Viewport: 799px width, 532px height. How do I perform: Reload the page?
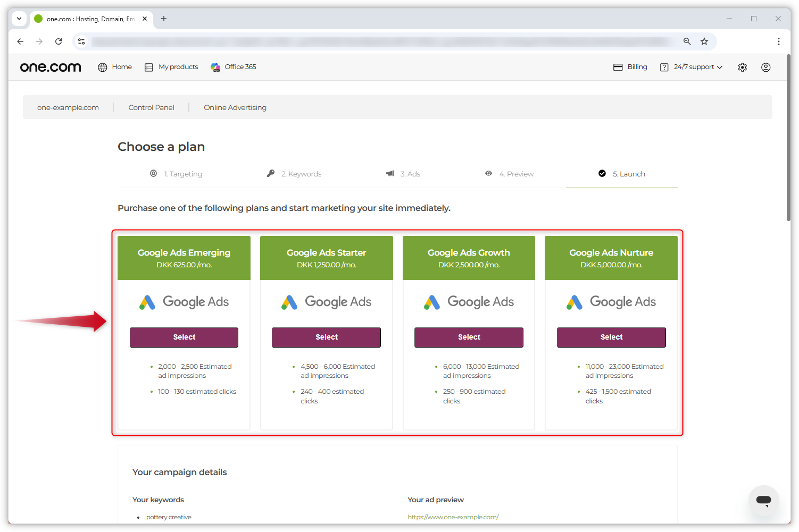59,41
